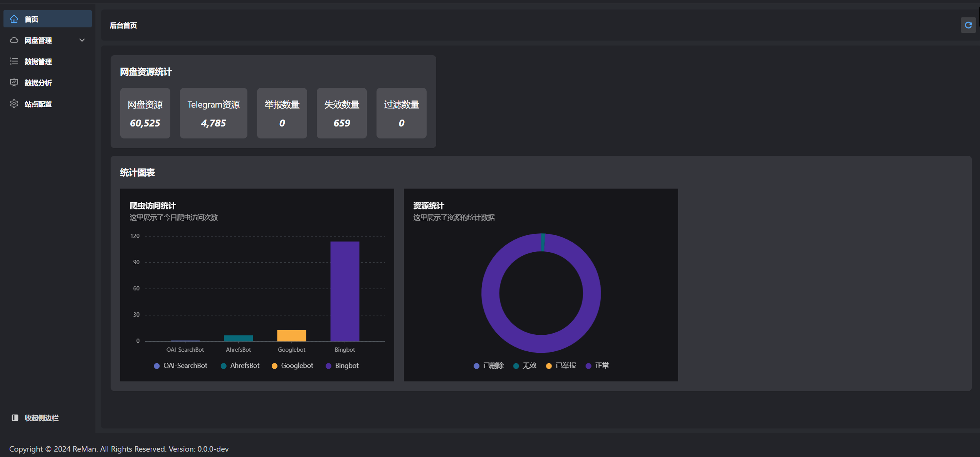Screen dimensions: 980x457
Task: Click the 120 y-axis label
Action: click(x=135, y=236)
